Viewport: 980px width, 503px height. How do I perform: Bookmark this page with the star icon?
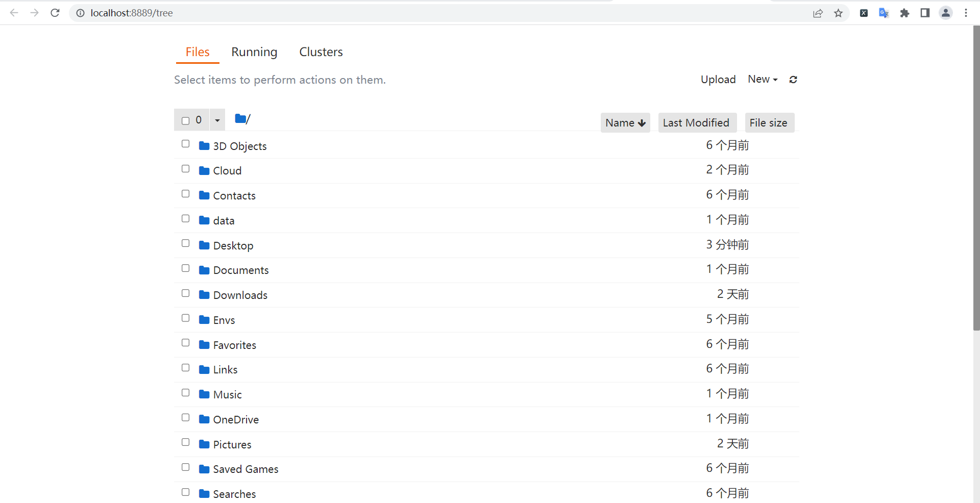coord(838,13)
